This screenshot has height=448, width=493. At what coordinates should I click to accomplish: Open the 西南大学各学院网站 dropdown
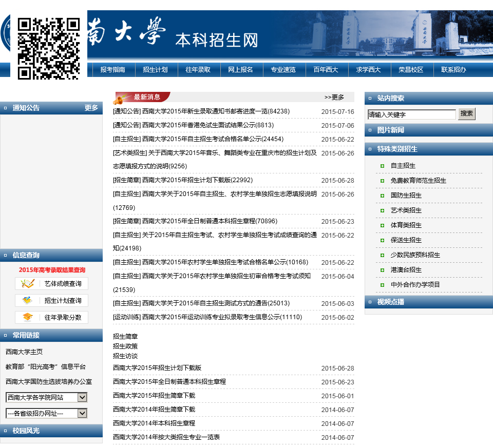(47, 397)
